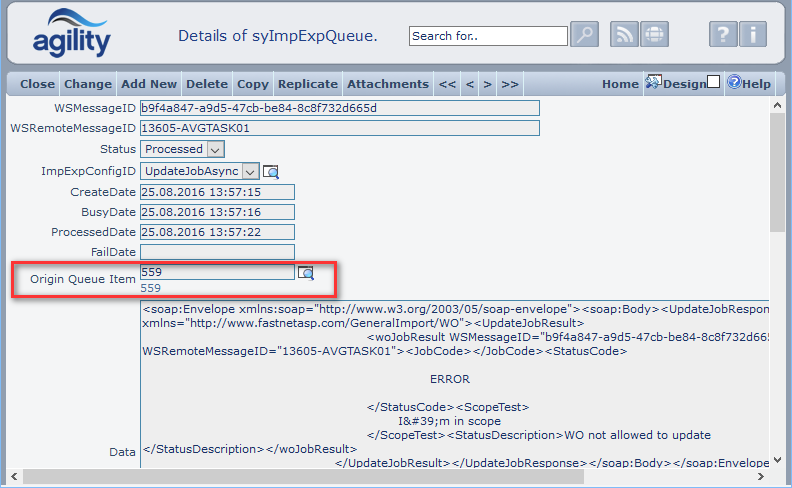Image resolution: width=792 pixels, height=488 pixels.
Task: Click the horizontal scrollbar thumb
Action: point(303,476)
